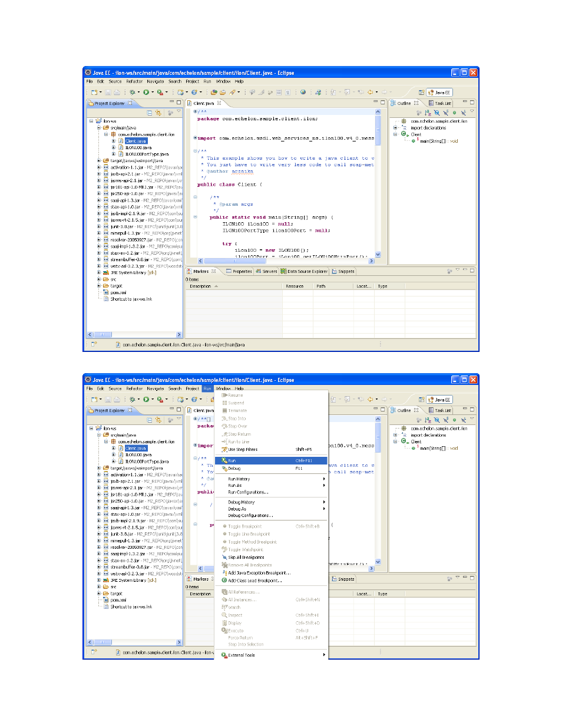Select Client.java in upper Project Explorer tree
Viewport: 562px width, 728px height.
(x=135, y=141)
